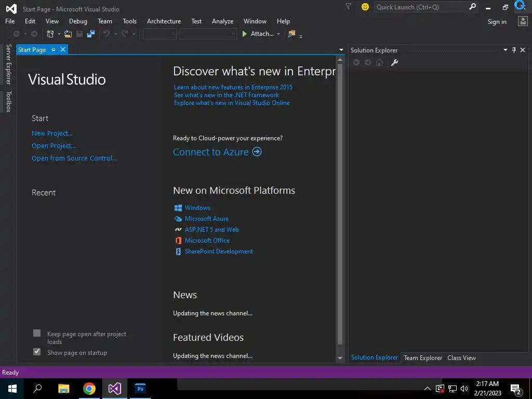The height and width of the screenshot is (399, 532).
Task: Open the document tab list dropdown
Action: [341, 50]
